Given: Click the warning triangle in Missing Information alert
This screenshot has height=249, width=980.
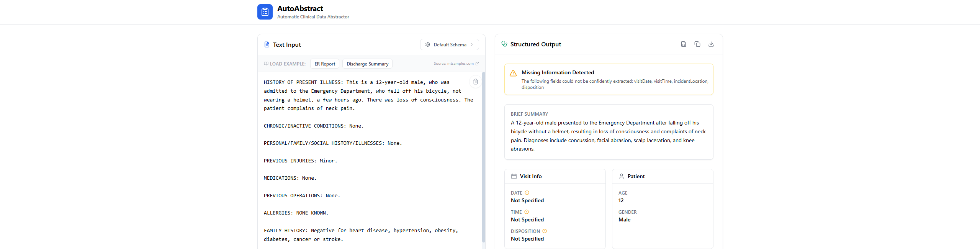Looking at the screenshot, I should click(513, 73).
